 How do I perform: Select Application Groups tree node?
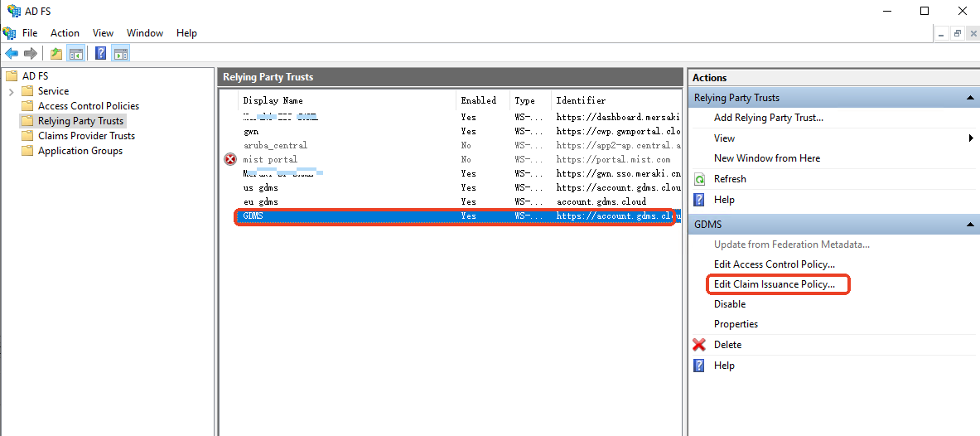click(80, 151)
